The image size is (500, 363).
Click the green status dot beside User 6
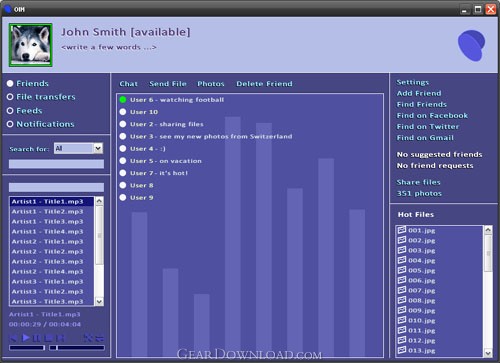coord(123,99)
